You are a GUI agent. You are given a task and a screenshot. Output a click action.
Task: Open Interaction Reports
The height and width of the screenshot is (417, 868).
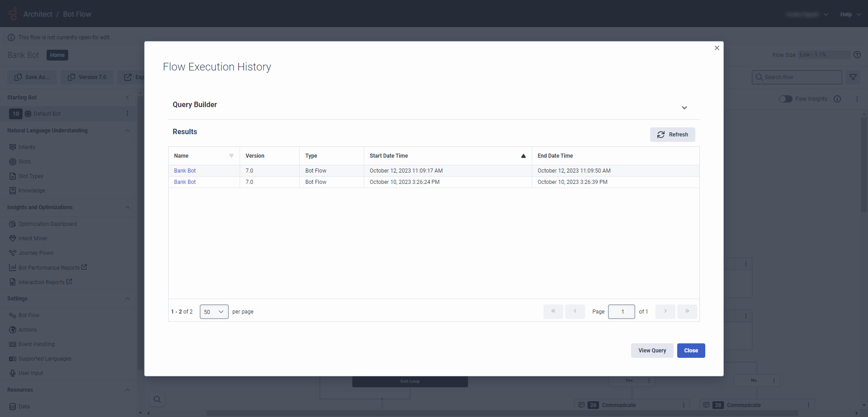pyautogui.click(x=41, y=282)
